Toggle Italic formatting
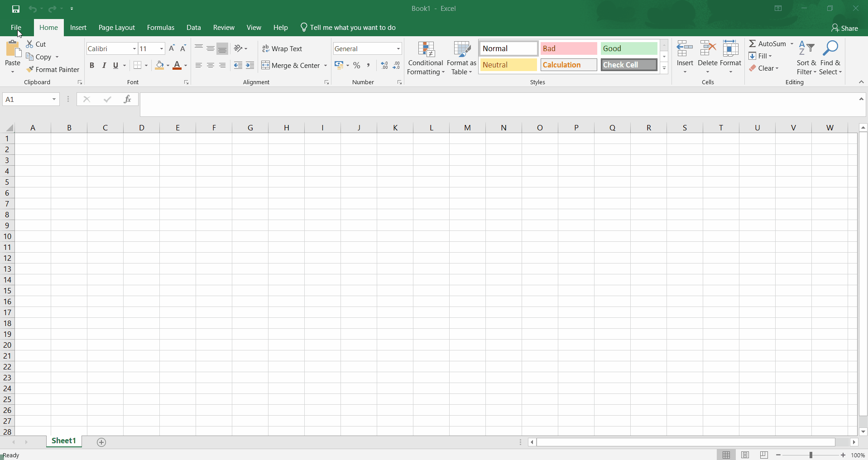Image resolution: width=868 pixels, height=460 pixels. click(x=104, y=65)
